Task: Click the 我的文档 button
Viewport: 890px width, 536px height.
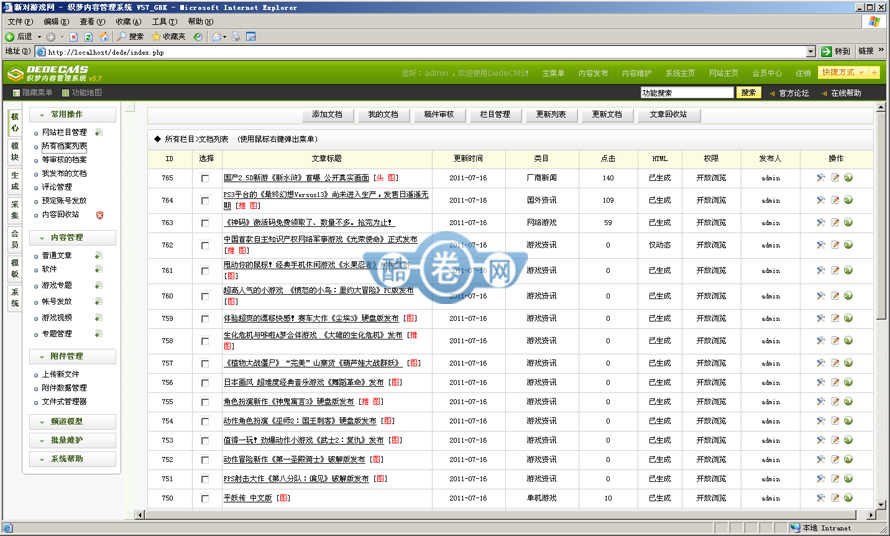Action: [383, 115]
